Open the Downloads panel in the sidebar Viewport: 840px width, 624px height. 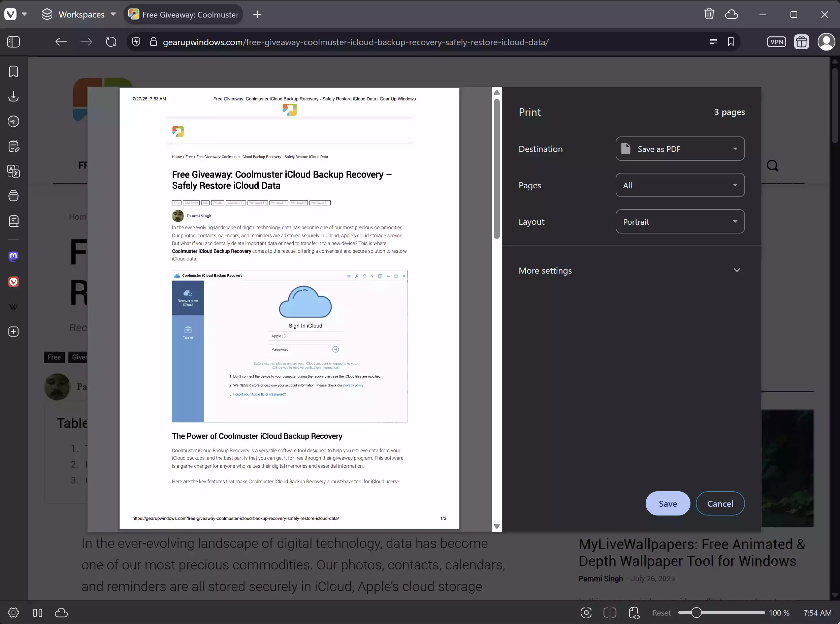(13, 96)
